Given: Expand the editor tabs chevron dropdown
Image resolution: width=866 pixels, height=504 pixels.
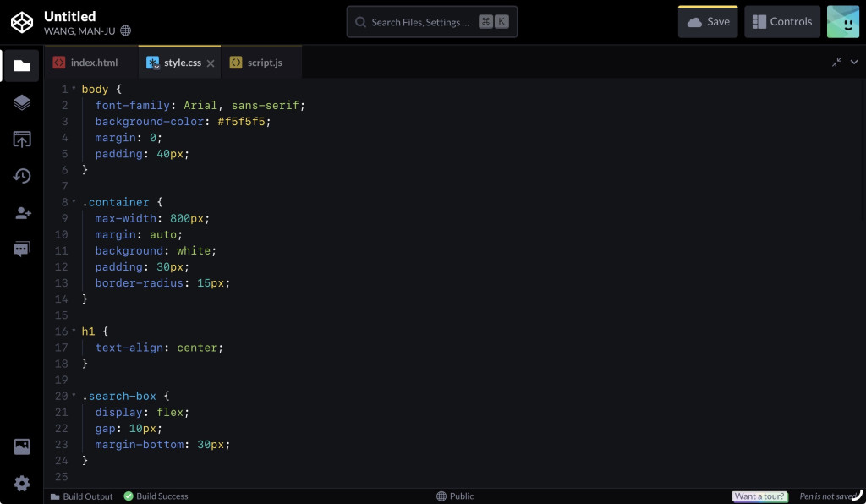Looking at the screenshot, I should pos(854,63).
